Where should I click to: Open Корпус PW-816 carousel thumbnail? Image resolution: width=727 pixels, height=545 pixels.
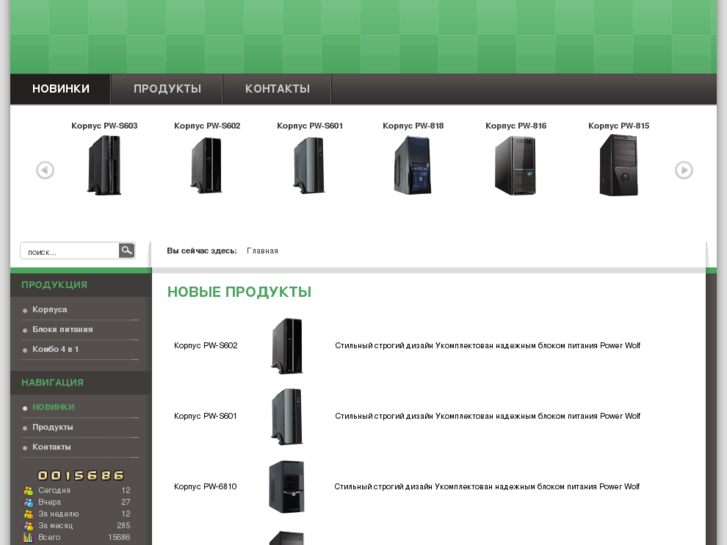coord(515,166)
